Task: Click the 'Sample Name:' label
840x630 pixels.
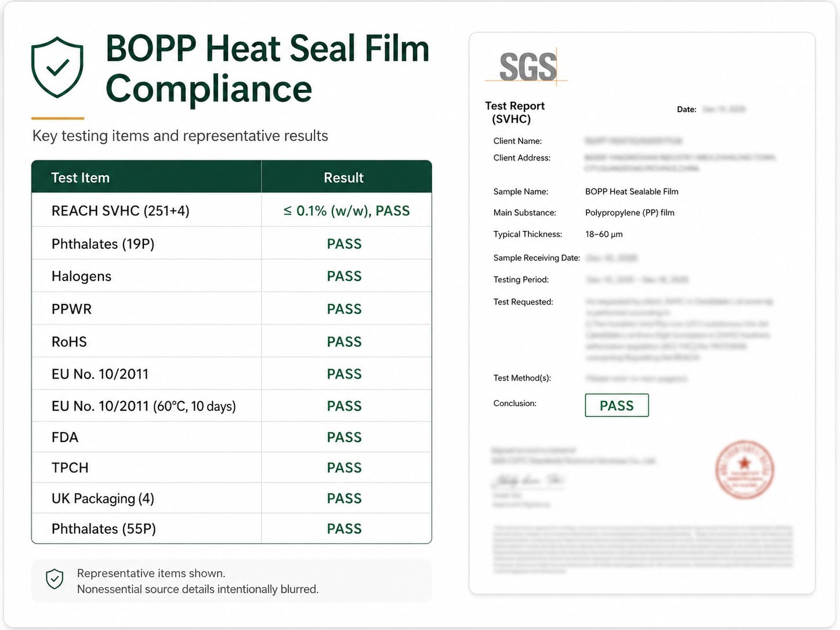Action: click(520, 191)
